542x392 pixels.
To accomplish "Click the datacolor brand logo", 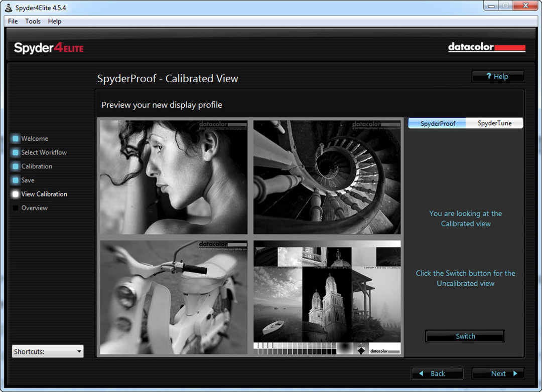I will 486,48.
